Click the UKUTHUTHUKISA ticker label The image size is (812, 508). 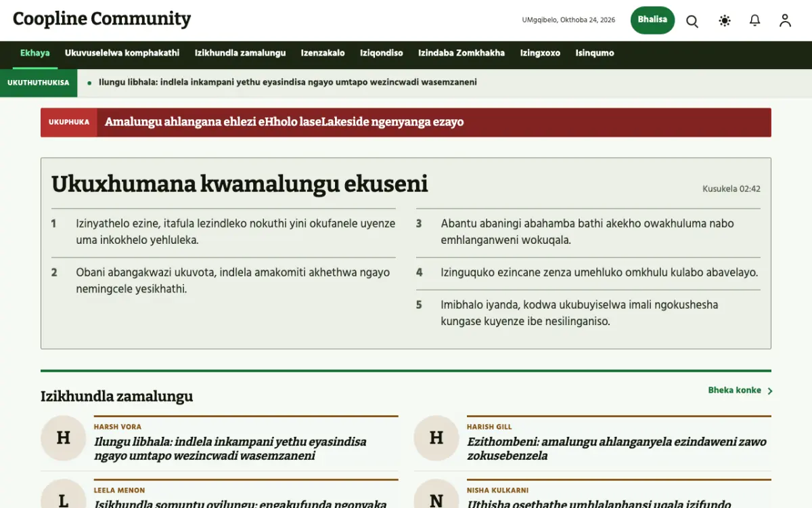39,83
